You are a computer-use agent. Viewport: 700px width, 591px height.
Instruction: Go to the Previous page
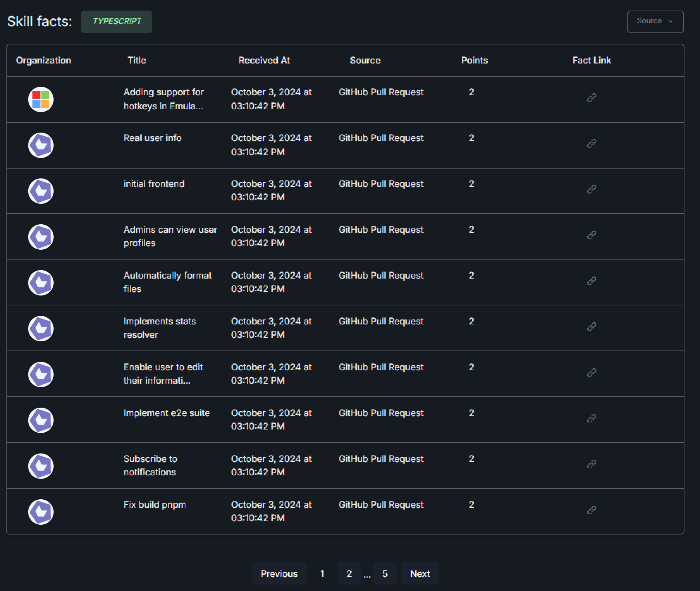click(x=279, y=574)
